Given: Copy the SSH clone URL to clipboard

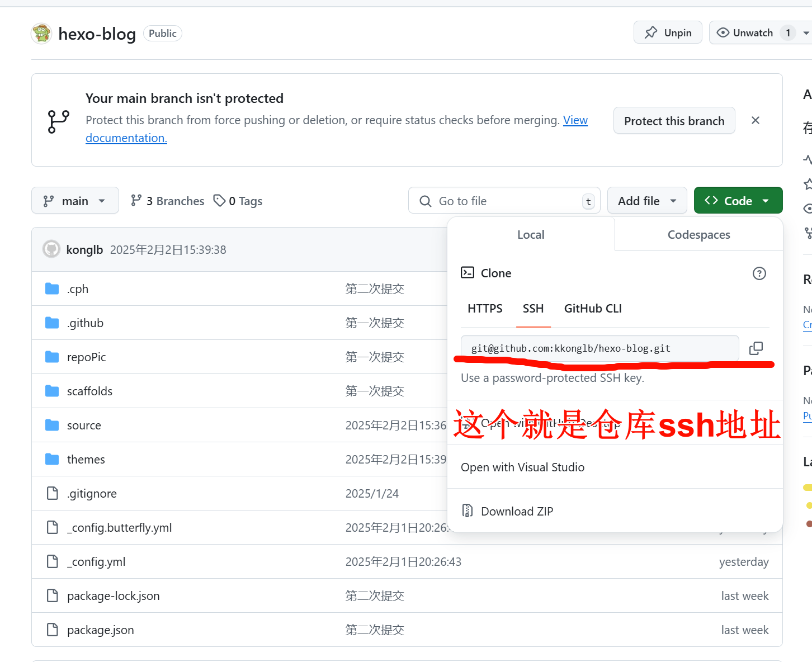Looking at the screenshot, I should click(x=756, y=348).
